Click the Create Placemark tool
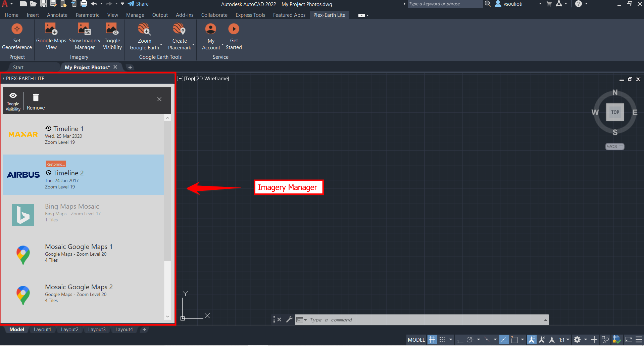Image resolution: width=644 pixels, height=346 pixels. (180, 36)
